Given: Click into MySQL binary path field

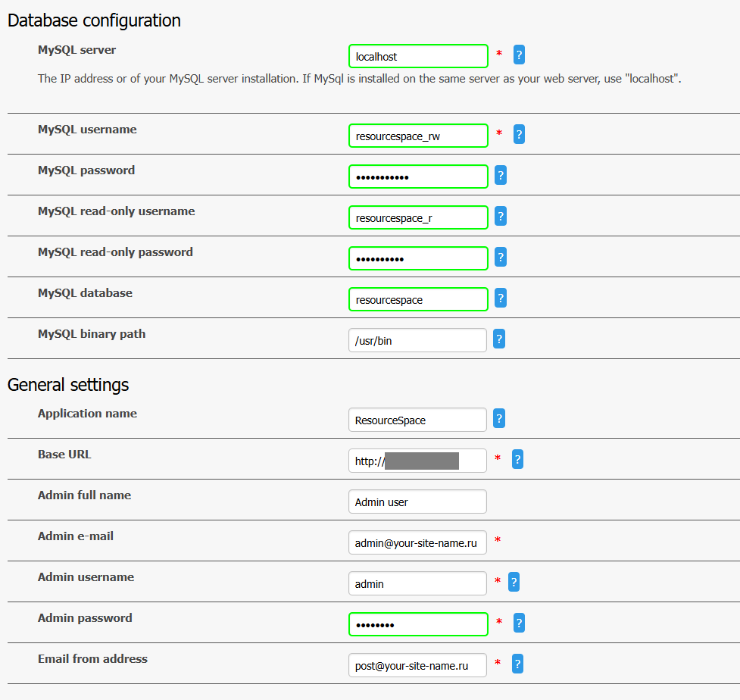Looking at the screenshot, I should pyautogui.click(x=417, y=340).
